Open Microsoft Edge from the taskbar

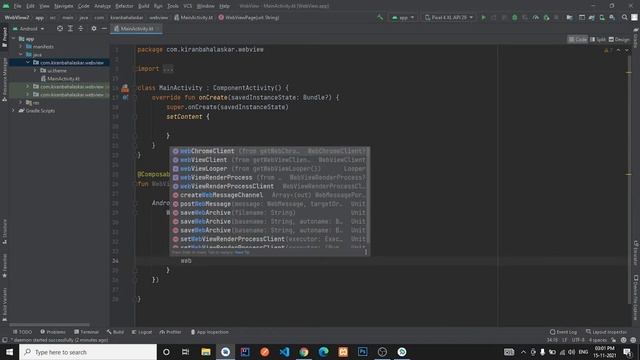(x=323, y=352)
